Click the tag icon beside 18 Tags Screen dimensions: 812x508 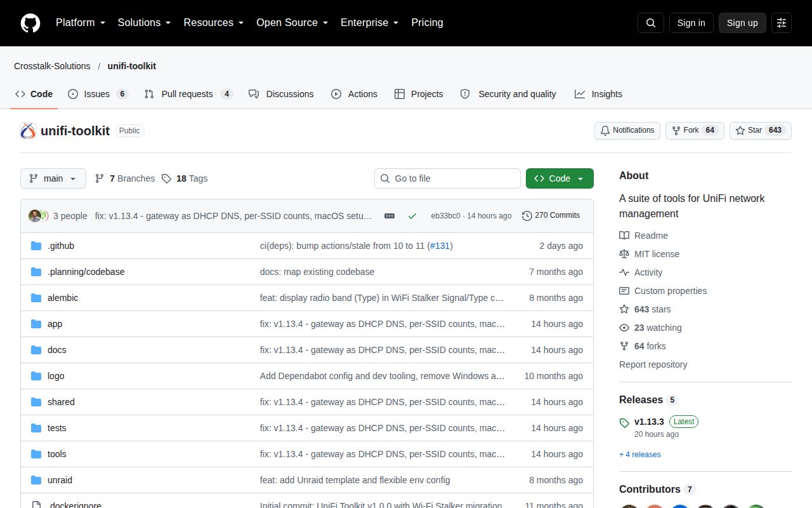point(166,178)
